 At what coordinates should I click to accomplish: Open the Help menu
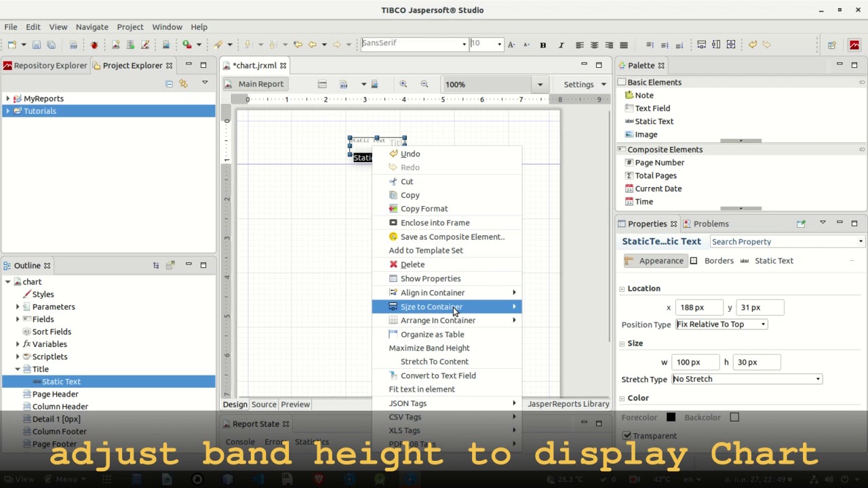(x=199, y=27)
